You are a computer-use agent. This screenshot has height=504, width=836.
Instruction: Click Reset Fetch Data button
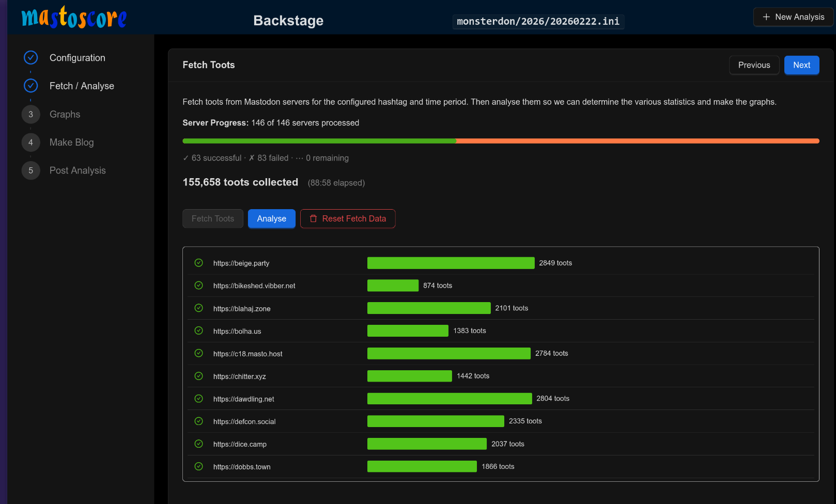click(x=348, y=218)
